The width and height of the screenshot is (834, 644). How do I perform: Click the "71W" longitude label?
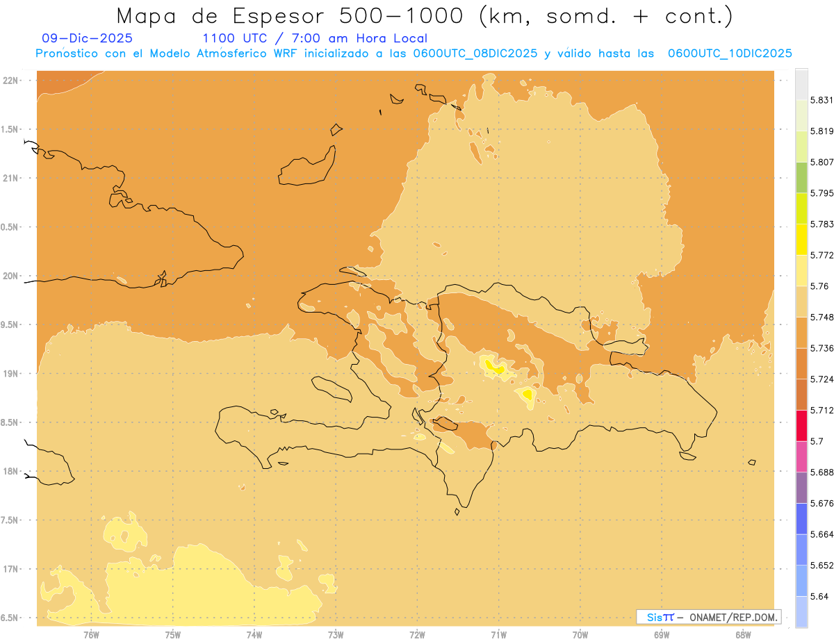pyautogui.click(x=498, y=634)
